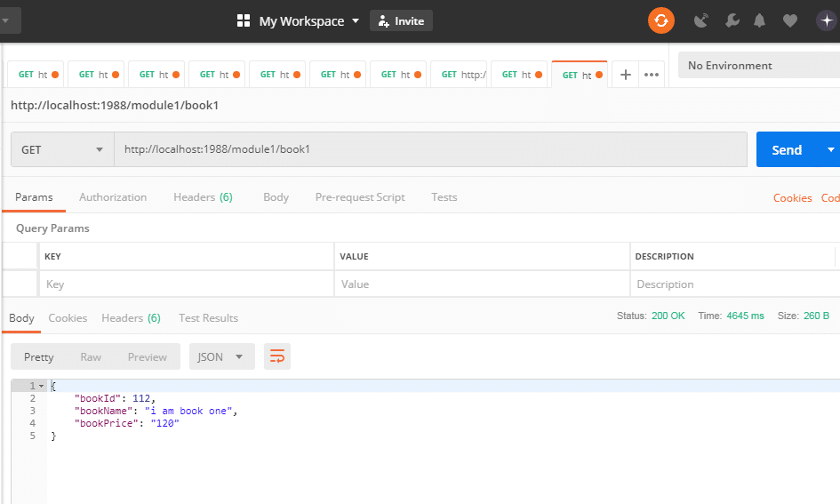The image size is (840, 504).
Task: Switch to Preview view
Action: pos(148,356)
